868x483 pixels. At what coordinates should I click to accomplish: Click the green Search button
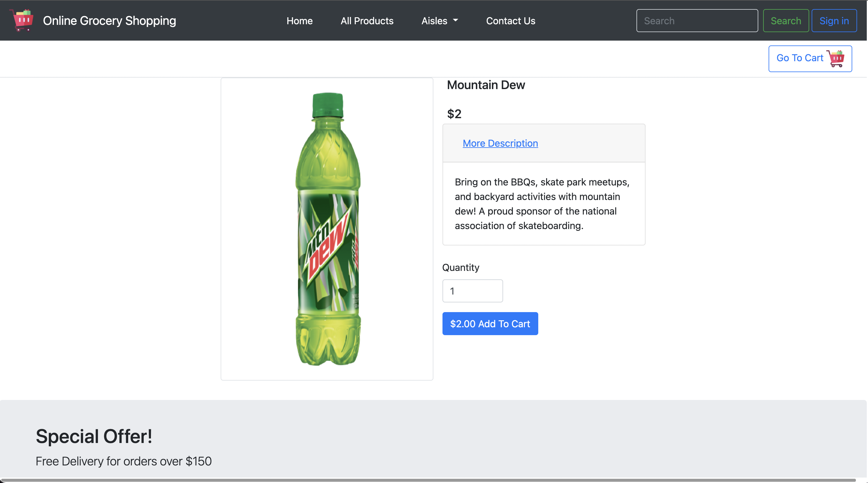click(x=786, y=21)
